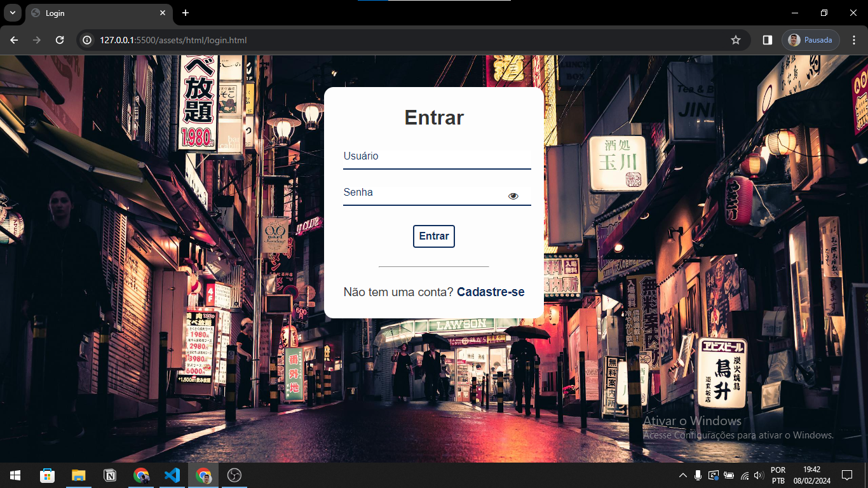Toggle password visibility eye icon
Image resolution: width=868 pixels, height=488 pixels.
513,196
